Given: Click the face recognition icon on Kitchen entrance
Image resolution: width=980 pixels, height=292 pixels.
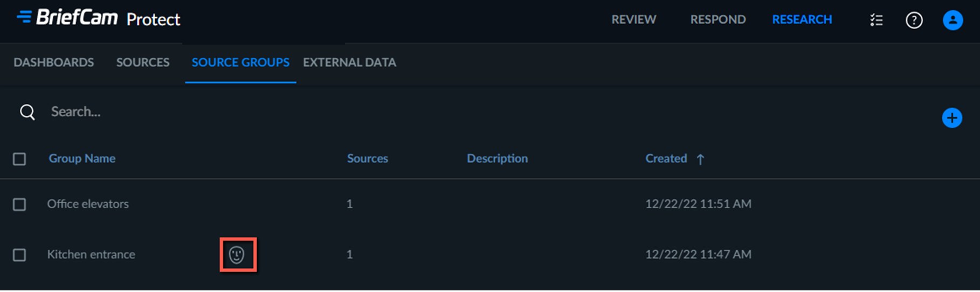Looking at the screenshot, I should pos(237,254).
